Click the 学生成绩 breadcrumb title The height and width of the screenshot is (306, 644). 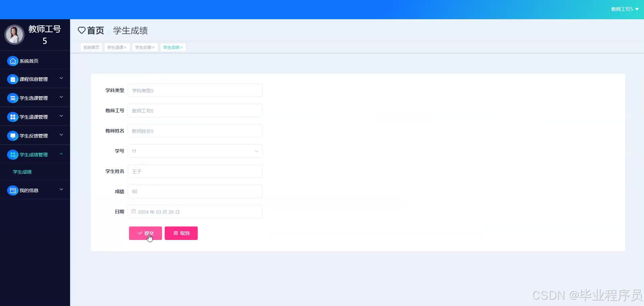click(x=130, y=31)
